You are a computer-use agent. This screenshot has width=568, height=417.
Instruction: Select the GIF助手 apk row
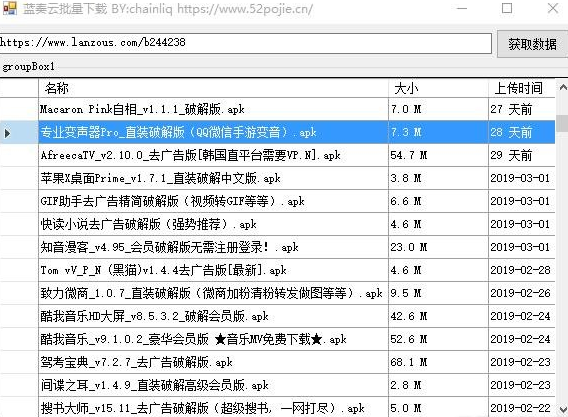277,201
